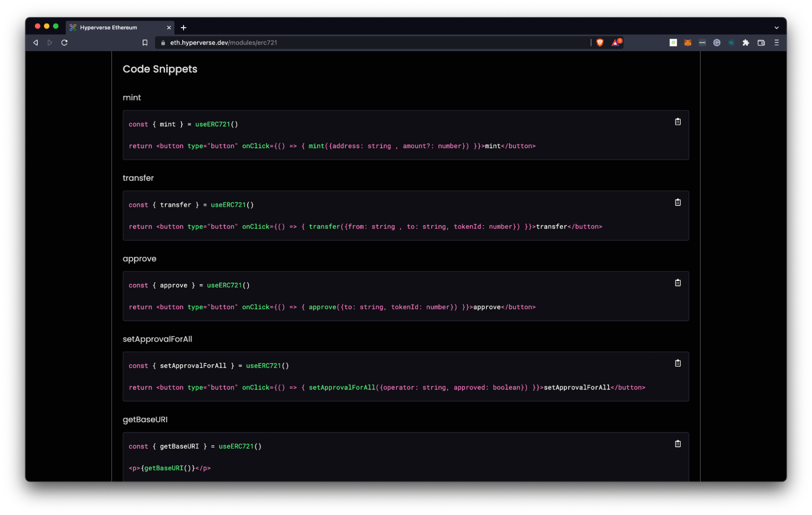Click the 'const { getBaseURI }' line
This screenshot has height=515, width=812.
[195, 446]
